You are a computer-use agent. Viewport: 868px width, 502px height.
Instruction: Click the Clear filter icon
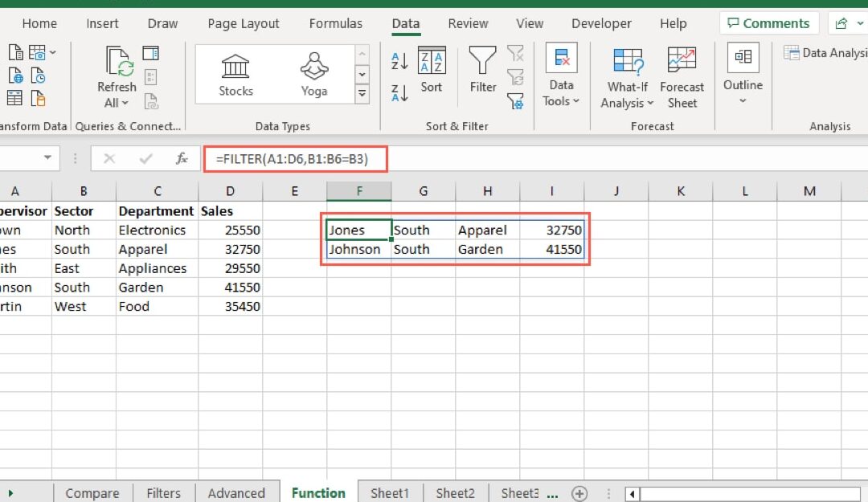click(x=515, y=53)
